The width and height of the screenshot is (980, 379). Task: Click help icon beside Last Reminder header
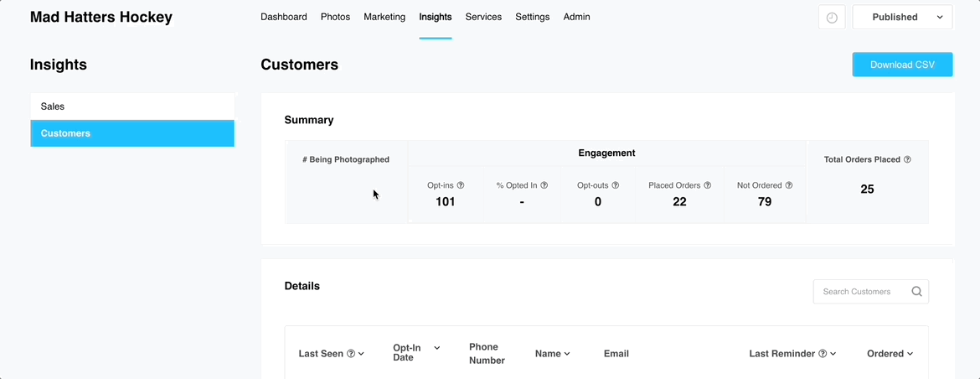tap(823, 354)
